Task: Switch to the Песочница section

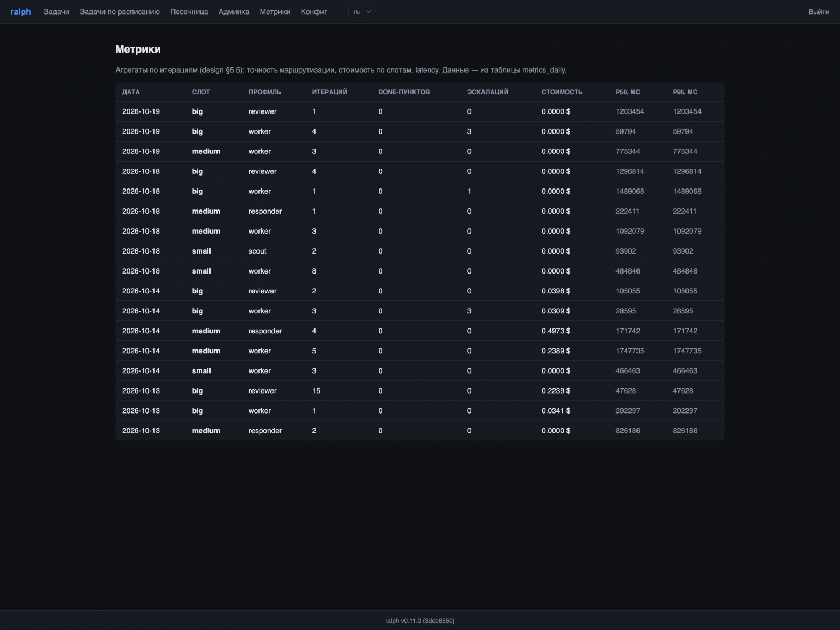Action: (x=189, y=12)
